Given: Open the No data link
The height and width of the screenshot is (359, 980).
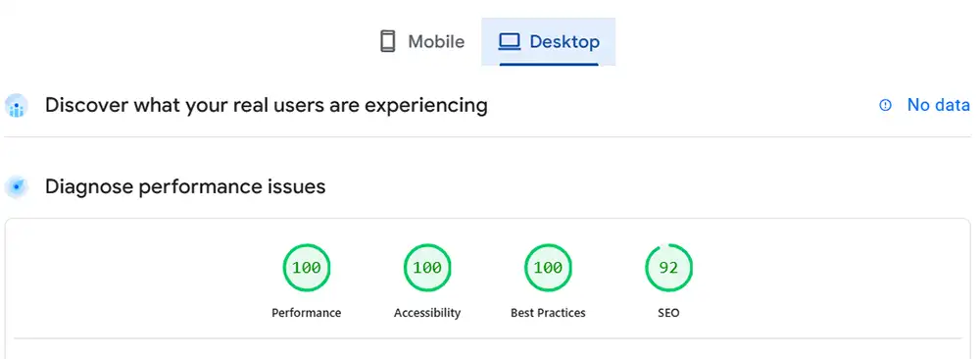Looking at the screenshot, I should pos(938,105).
